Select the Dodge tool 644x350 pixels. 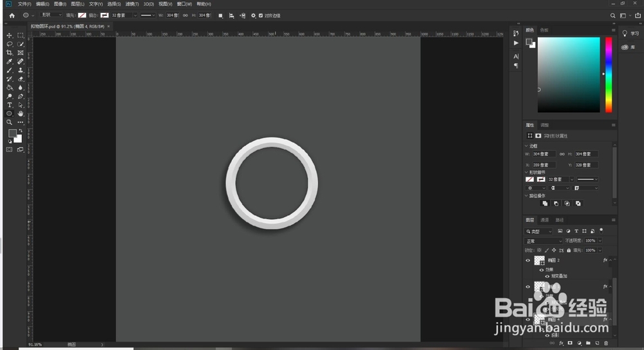tap(10, 96)
